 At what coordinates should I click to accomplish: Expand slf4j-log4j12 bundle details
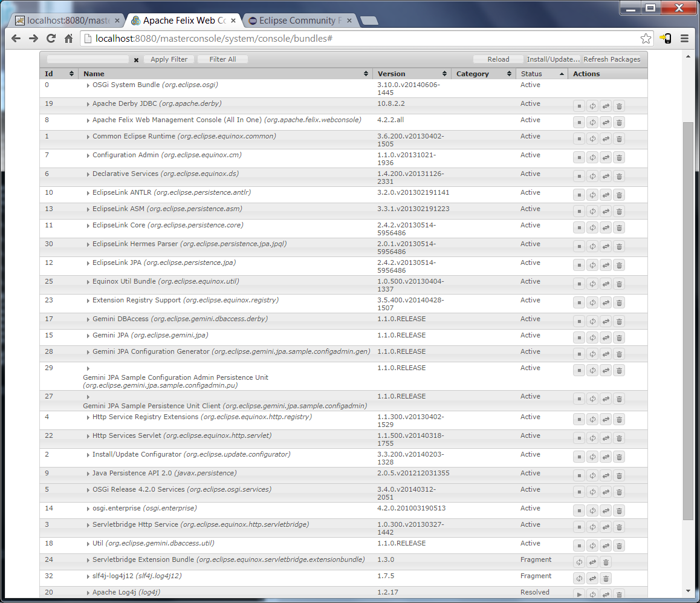coord(88,576)
